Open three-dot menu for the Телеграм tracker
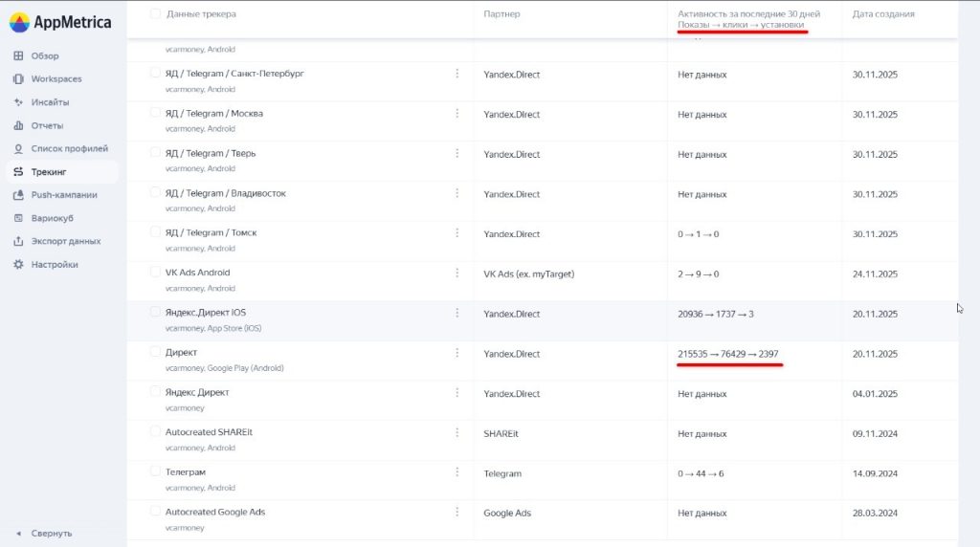 [x=457, y=472]
